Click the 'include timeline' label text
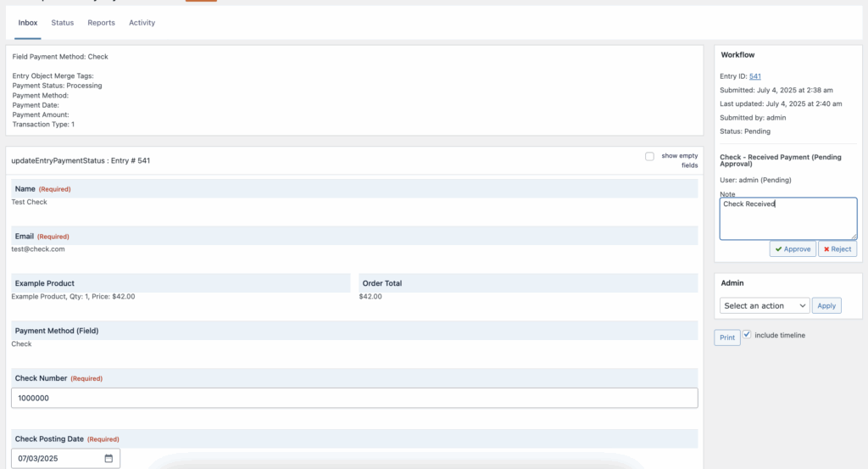This screenshot has height=469, width=868. click(x=779, y=336)
